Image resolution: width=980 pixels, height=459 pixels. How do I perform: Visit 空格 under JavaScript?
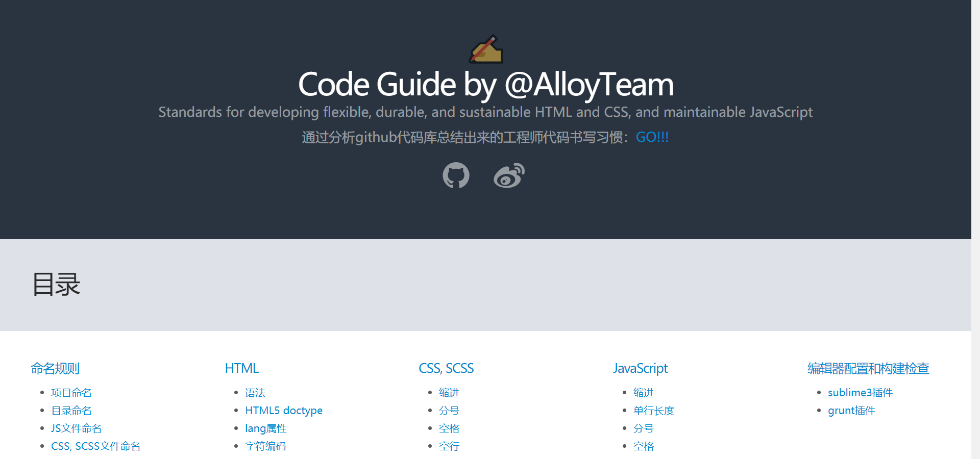(644, 446)
